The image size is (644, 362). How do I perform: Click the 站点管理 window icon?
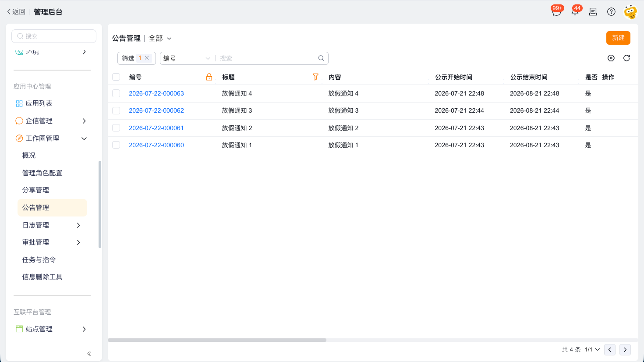coord(19,329)
